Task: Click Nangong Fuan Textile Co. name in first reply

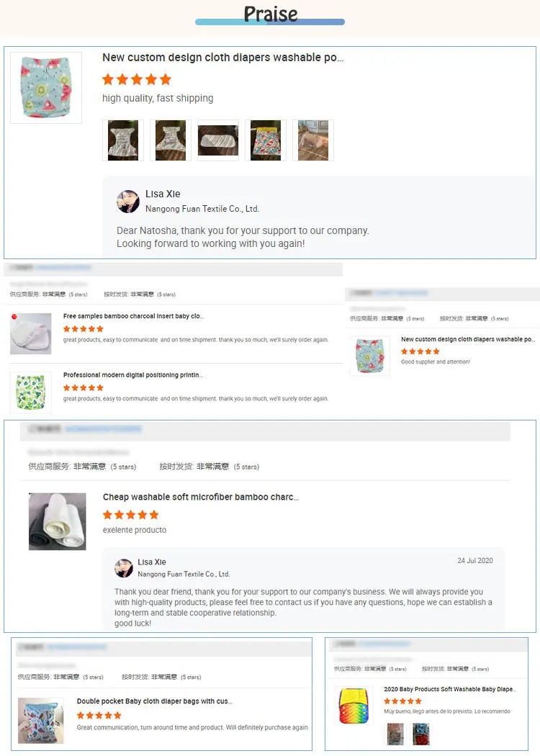Action: point(202,209)
